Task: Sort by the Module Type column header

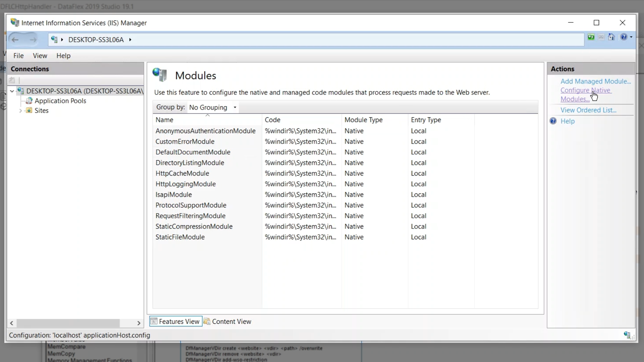Action: pos(363,120)
